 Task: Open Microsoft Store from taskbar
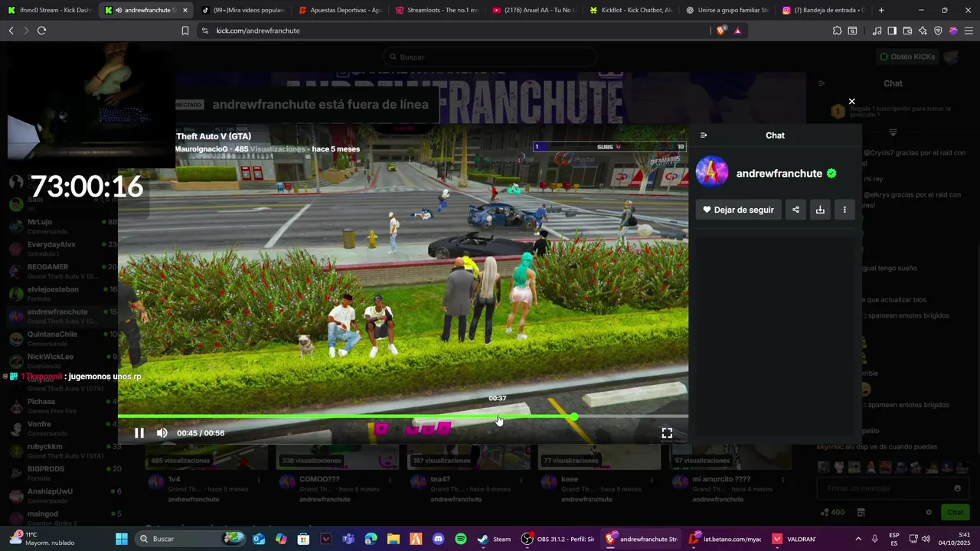click(303, 539)
